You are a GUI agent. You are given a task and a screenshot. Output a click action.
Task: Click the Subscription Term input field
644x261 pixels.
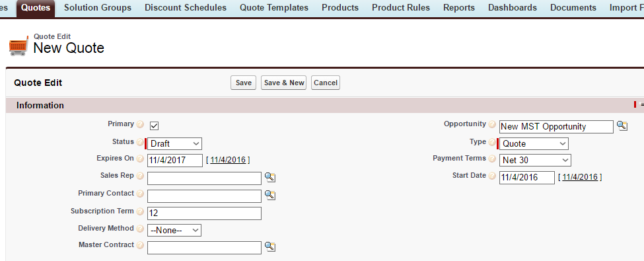(205, 213)
